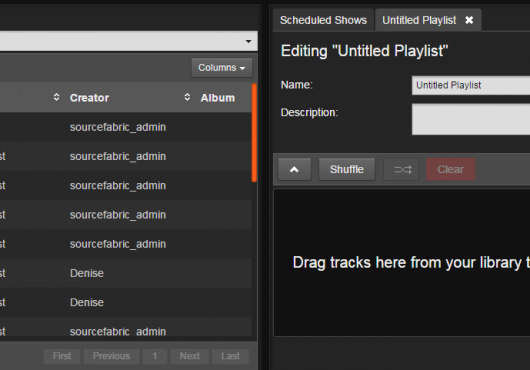The width and height of the screenshot is (530, 370).
Task: Sort by the Album column header
Action: coord(218,98)
